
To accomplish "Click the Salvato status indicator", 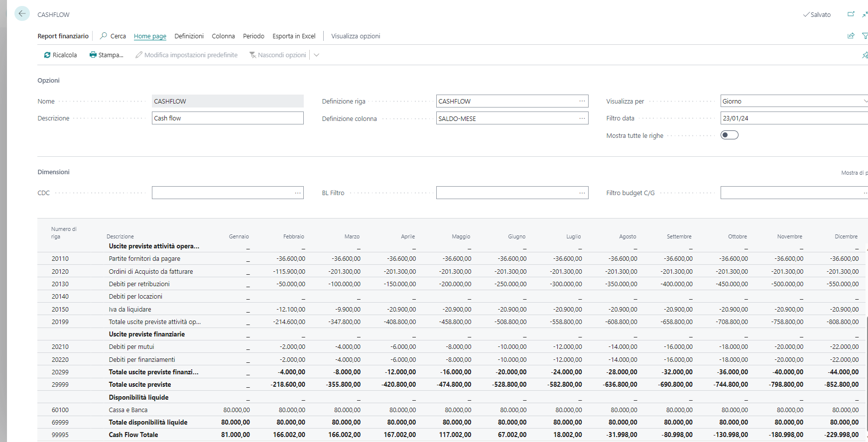I will [x=817, y=14].
